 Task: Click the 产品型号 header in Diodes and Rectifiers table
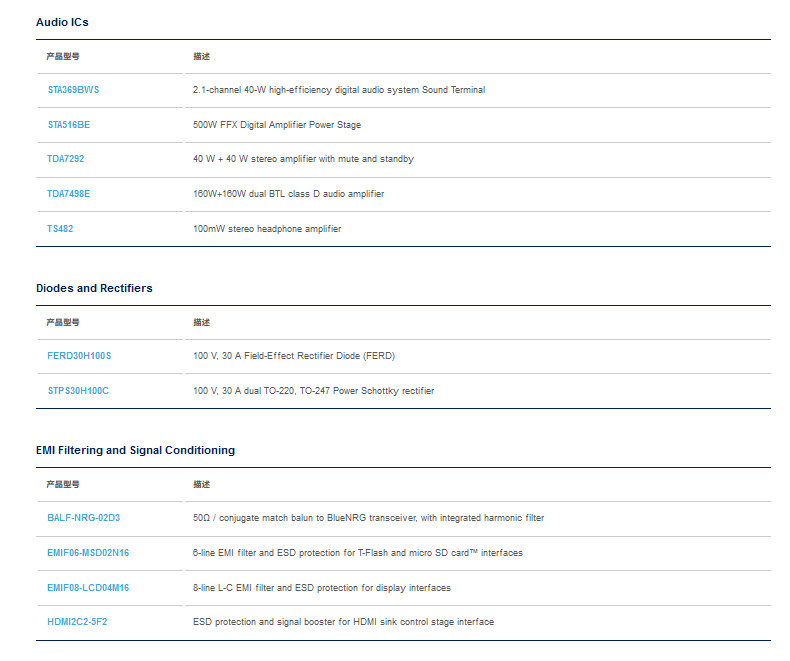coord(63,322)
